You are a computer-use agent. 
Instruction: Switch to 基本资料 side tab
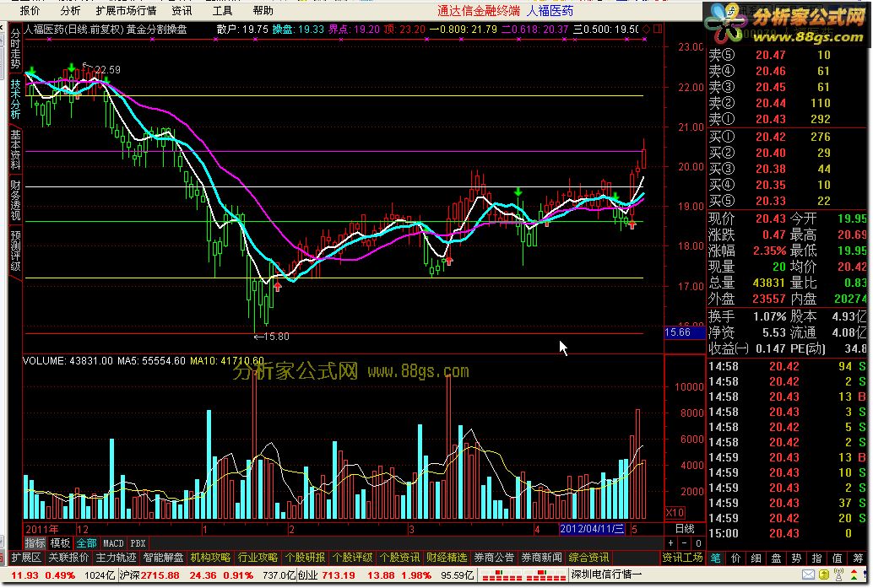pos(15,149)
